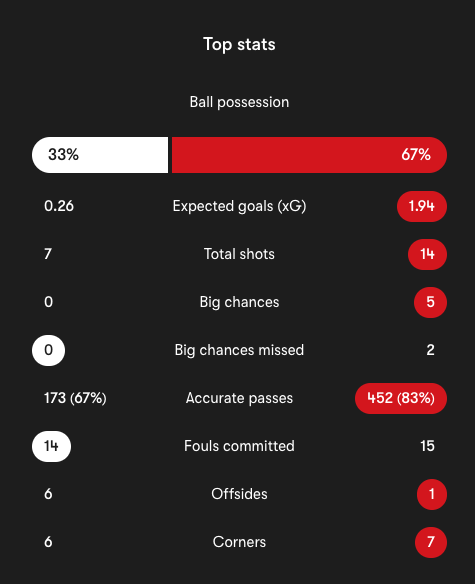Screen dimensions: 475x584
Task: Click the red 5 big chances badge
Action: [430, 302]
